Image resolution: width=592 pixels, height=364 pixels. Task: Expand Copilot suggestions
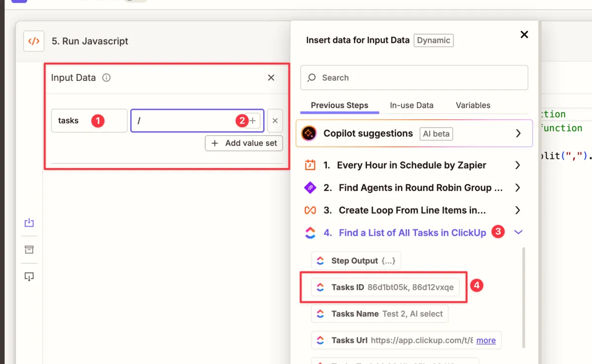click(518, 134)
